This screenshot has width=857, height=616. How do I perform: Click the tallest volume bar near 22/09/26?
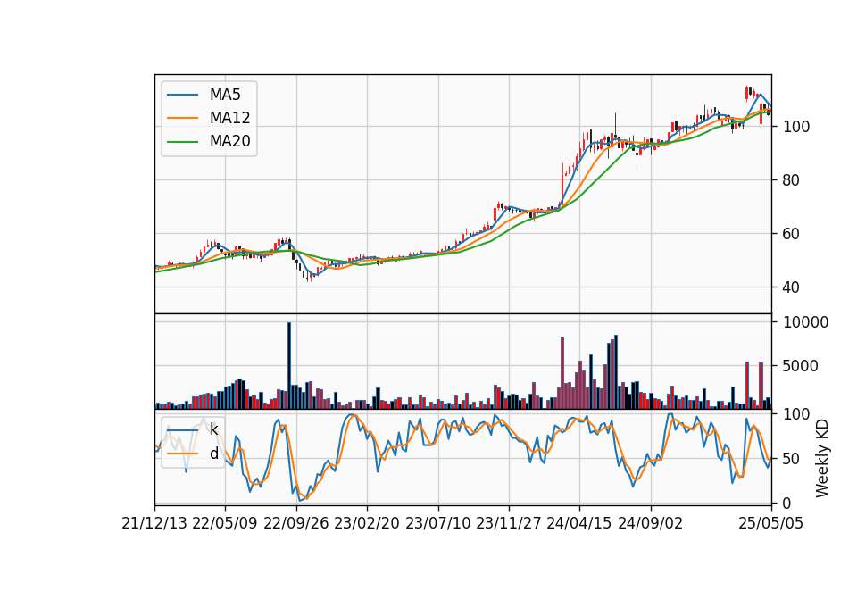(289, 366)
